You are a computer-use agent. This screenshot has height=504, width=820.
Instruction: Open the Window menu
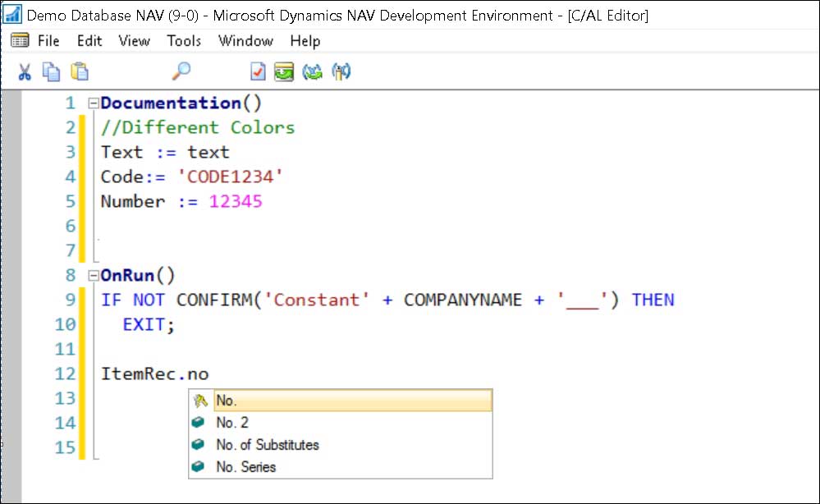click(245, 40)
